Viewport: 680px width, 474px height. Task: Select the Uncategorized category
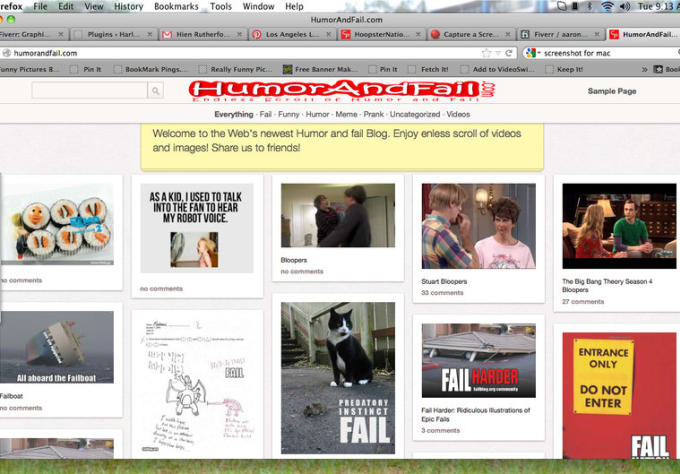(x=415, y=114)
